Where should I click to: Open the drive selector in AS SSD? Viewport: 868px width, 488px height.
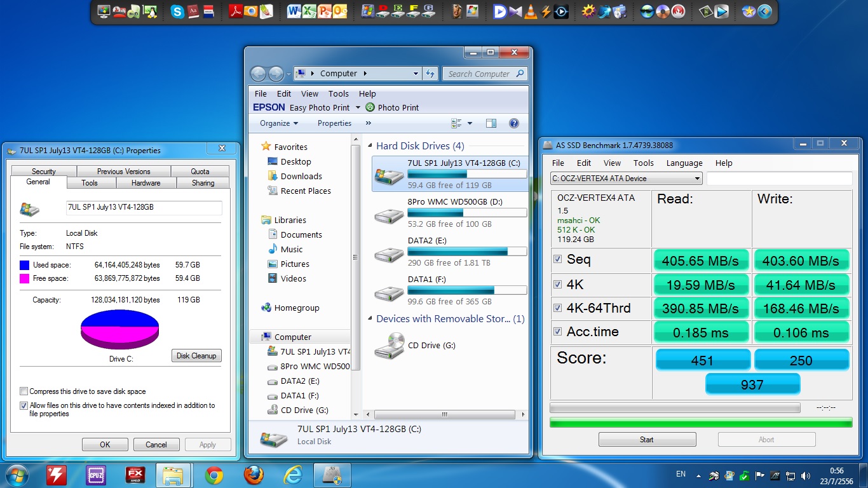tap(627, 179)
